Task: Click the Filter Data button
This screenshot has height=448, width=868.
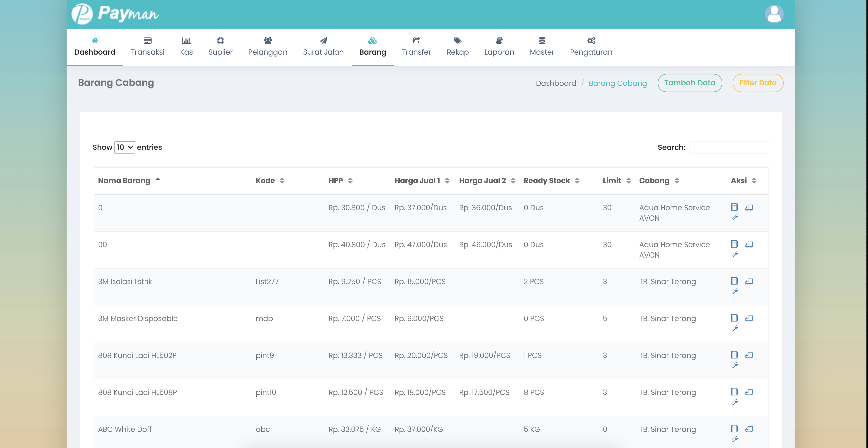Action: tap(757, 83)
